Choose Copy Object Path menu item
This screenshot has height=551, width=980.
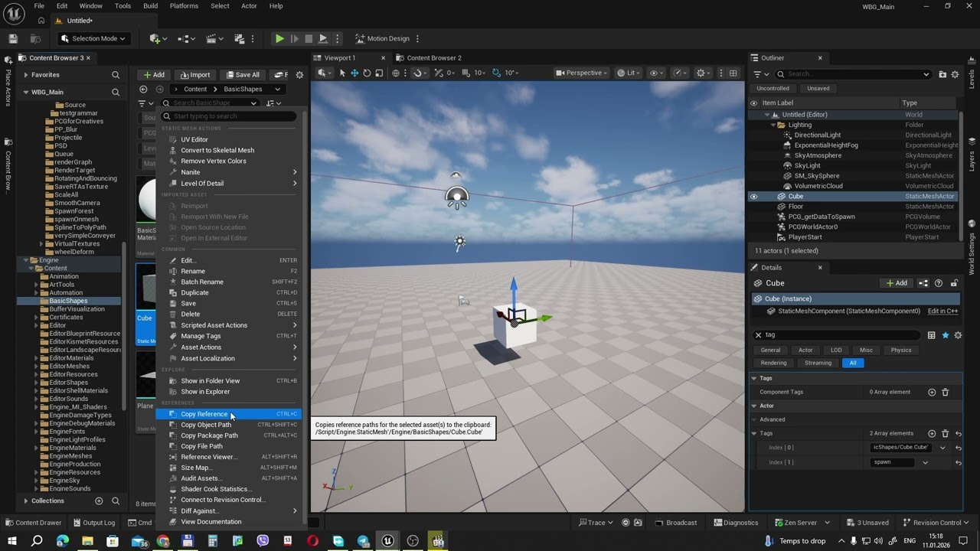(x=229, y=425)
